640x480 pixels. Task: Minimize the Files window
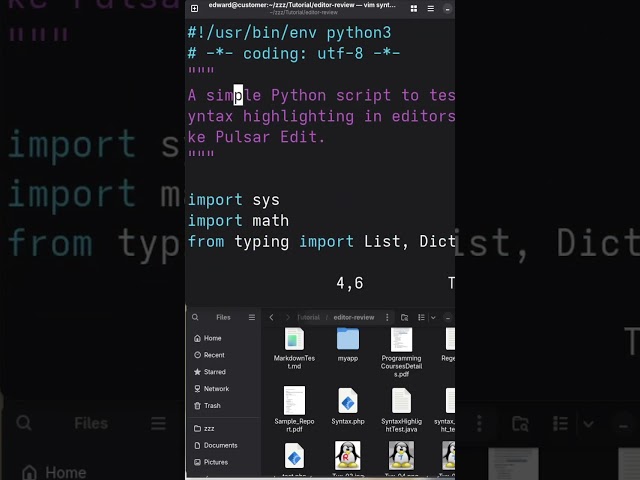(448, 317)
